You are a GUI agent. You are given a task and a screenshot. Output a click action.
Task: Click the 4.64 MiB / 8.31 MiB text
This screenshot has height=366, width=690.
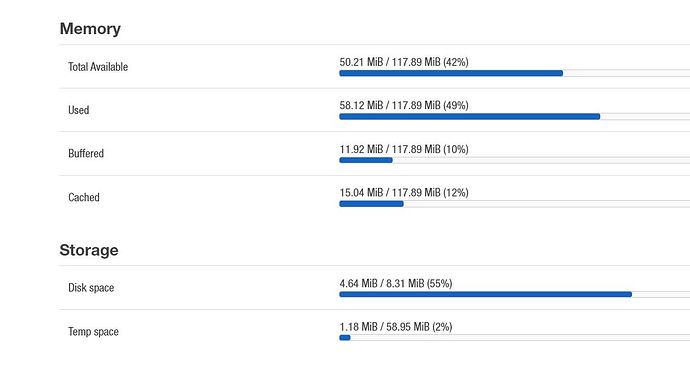point(382,283)
